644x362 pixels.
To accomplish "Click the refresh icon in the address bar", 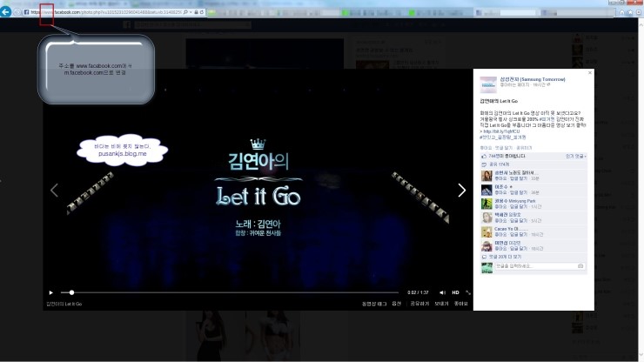I will (202, 12).
